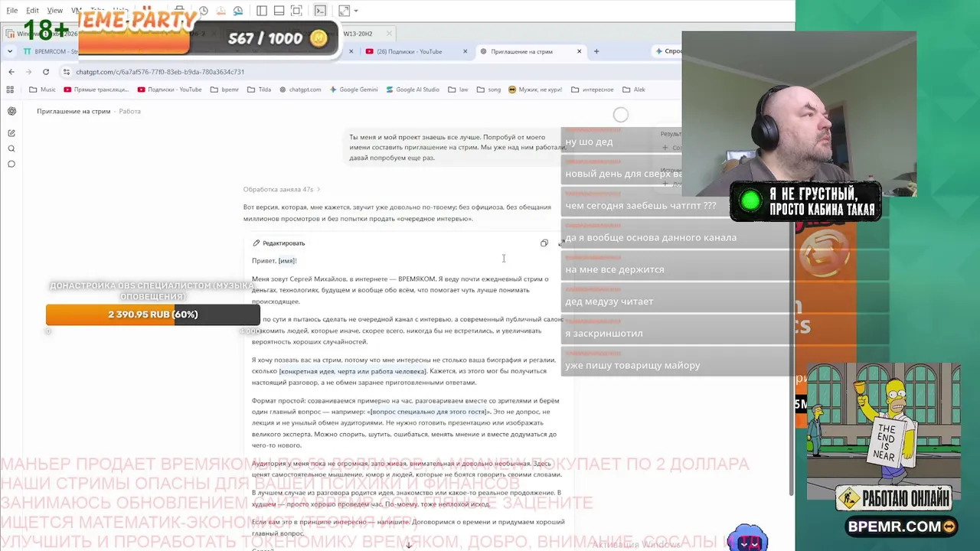Click the Спросить button at browser top right
The height and width of the screenshot is (551, 980).
click(668, 51)
